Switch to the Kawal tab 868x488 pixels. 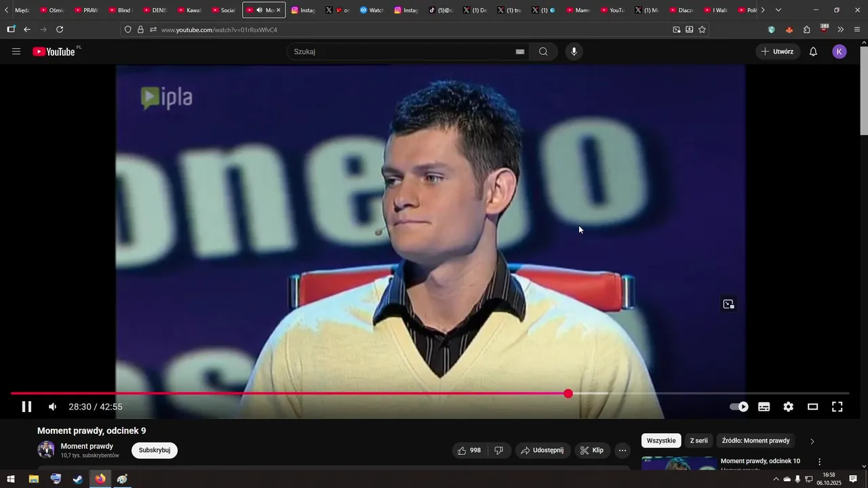coord(189,10)
